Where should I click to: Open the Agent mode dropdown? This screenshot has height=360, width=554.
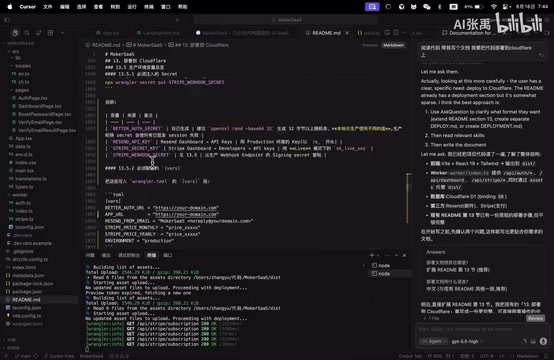434,341
